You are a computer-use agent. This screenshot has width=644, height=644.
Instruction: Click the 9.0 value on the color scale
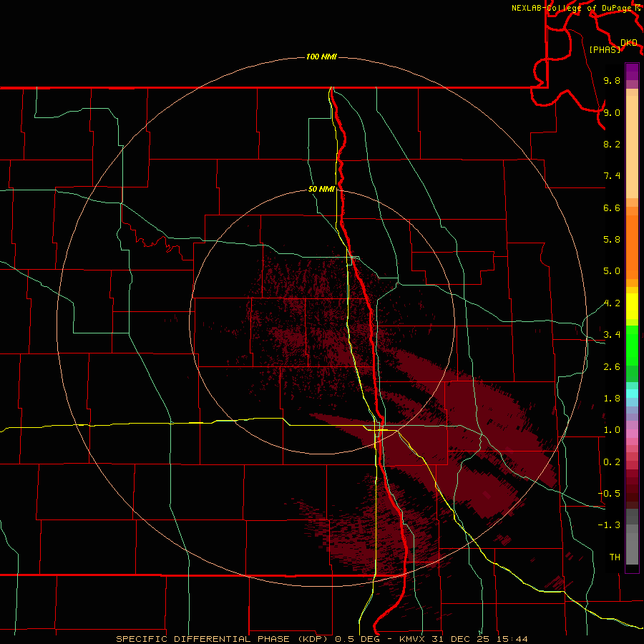(x=612, y=112)
